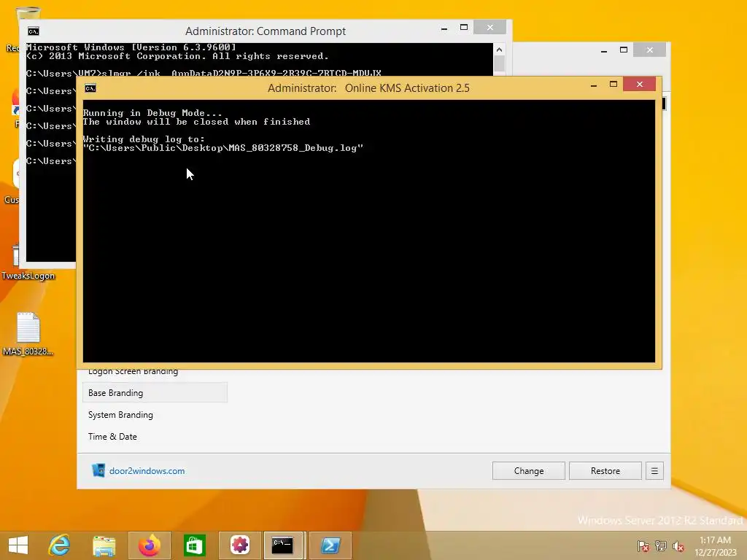The height and width of the screenshot is (560, 747).
Task: Open the muted volume tray icon
Action: point(678,545)
